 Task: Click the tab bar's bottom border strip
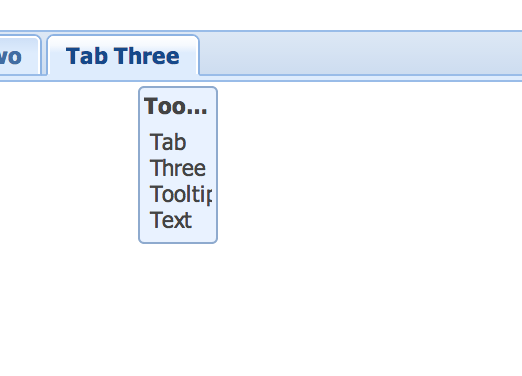[x=261, y=78]
